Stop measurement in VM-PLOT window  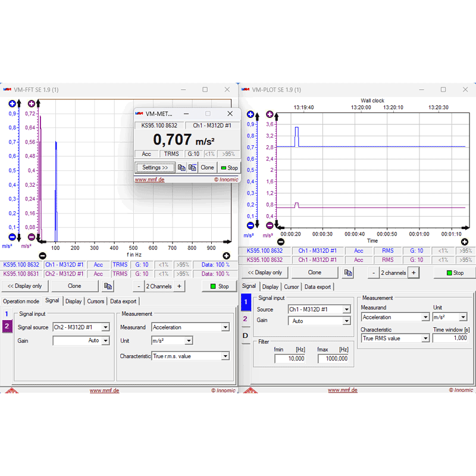[454, 273]
